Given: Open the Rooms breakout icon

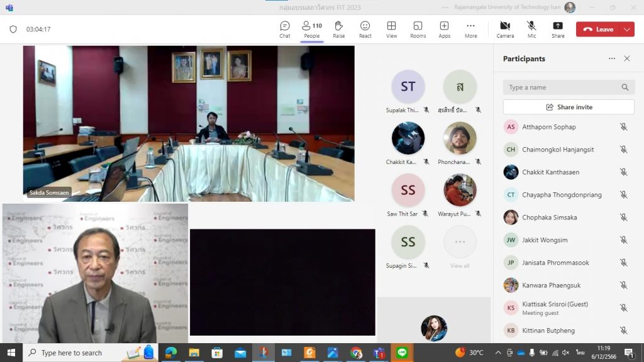Looking at the screenshot, I should click(x=418, y=29).
